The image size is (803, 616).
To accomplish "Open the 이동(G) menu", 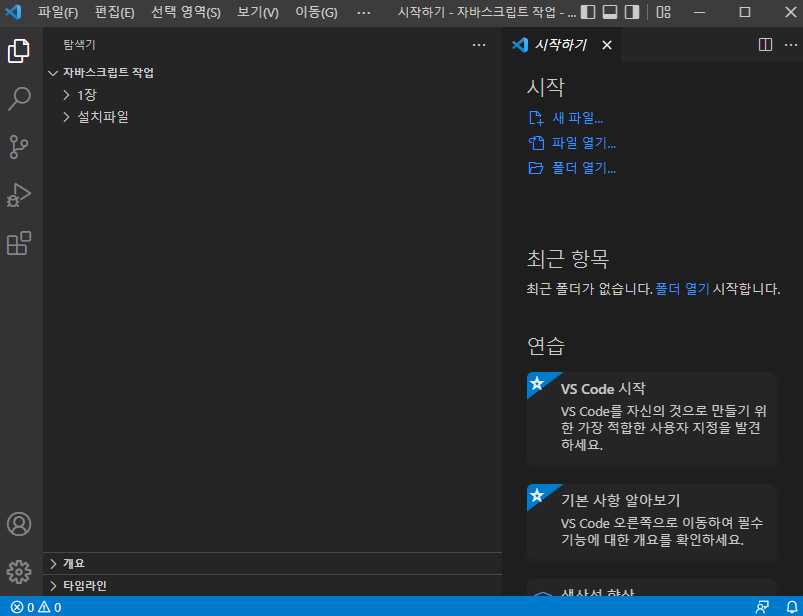I will [x=316, y=12].
